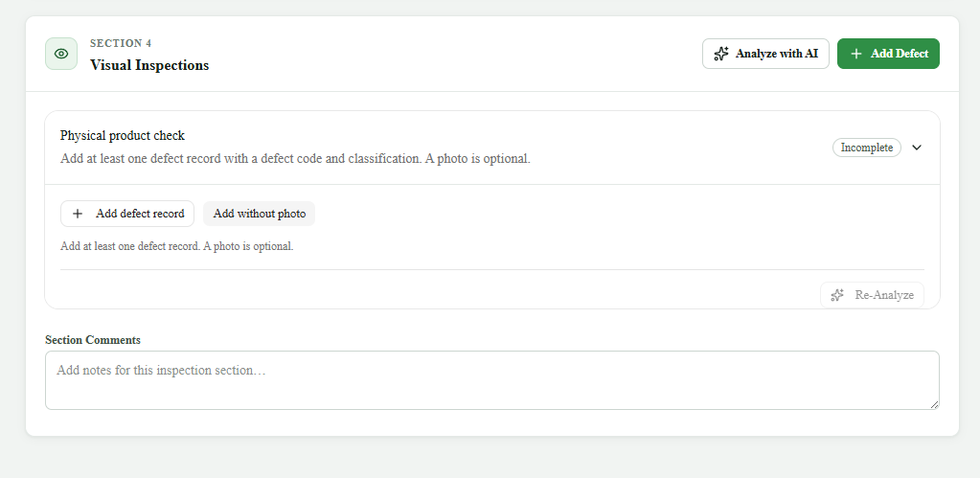The width and height of the screenshot is (980, 478).
Task: Choose Add without photo
Action: coord(260,214)
